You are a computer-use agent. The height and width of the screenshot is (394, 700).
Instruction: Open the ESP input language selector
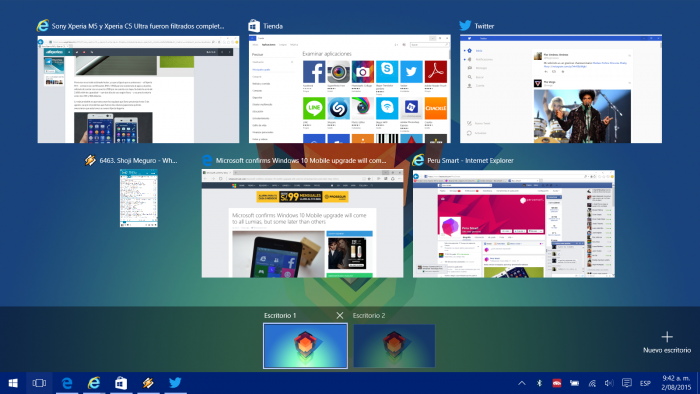645,383
